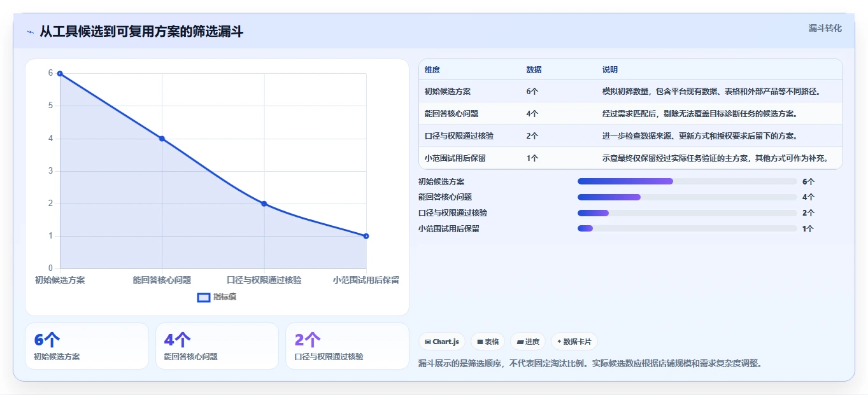Click the 指标值 legend label

(x=225, y=297)
